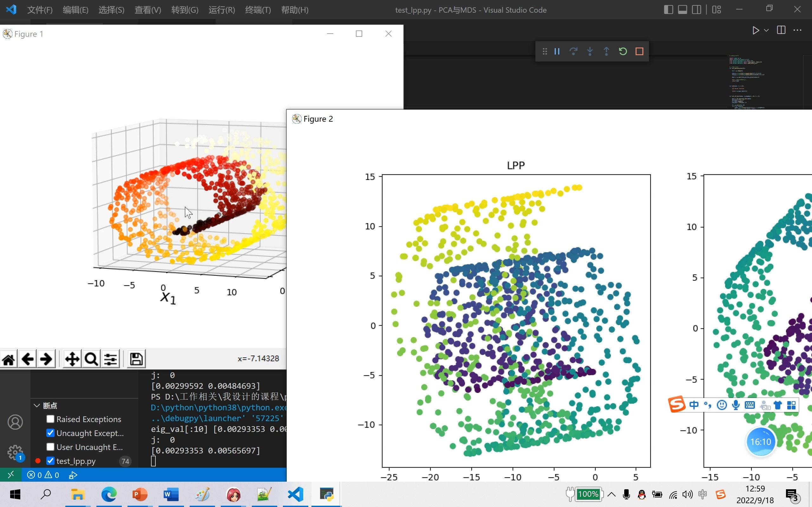This screenshot has height=507, width=812.
Task: Click the Restart debugging green icon
Action: click(x=623, y=51)
